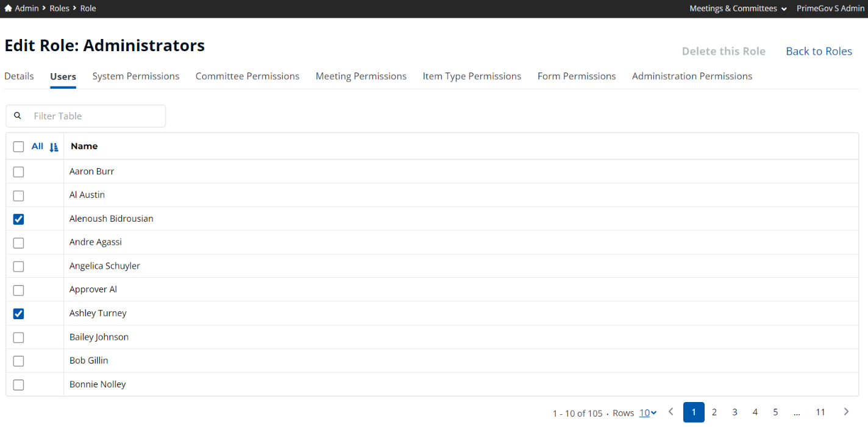Open the PrimeGov S Admin user menu
Image resolution: width=868 pixels, height=427 pixels.
tap(830, 9)
